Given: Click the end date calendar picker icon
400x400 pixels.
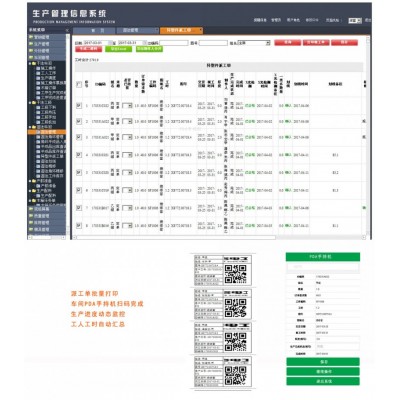Looking at the screenshot, I should point(144,43).
